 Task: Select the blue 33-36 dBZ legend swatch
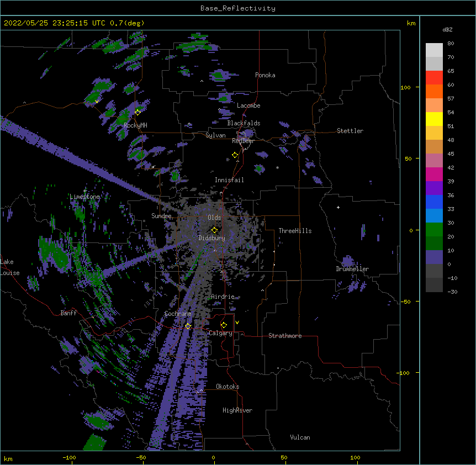click(x=434, y=202)
